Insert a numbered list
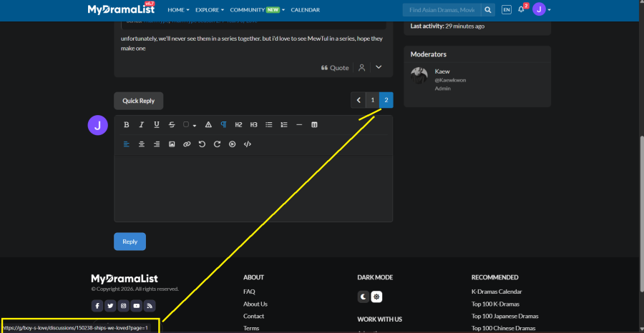 point(284,124)
